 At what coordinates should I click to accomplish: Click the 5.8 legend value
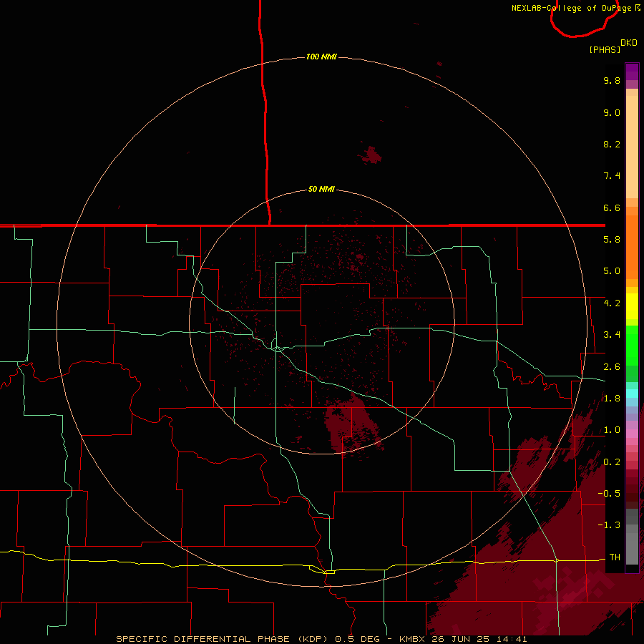click(612, 240)
